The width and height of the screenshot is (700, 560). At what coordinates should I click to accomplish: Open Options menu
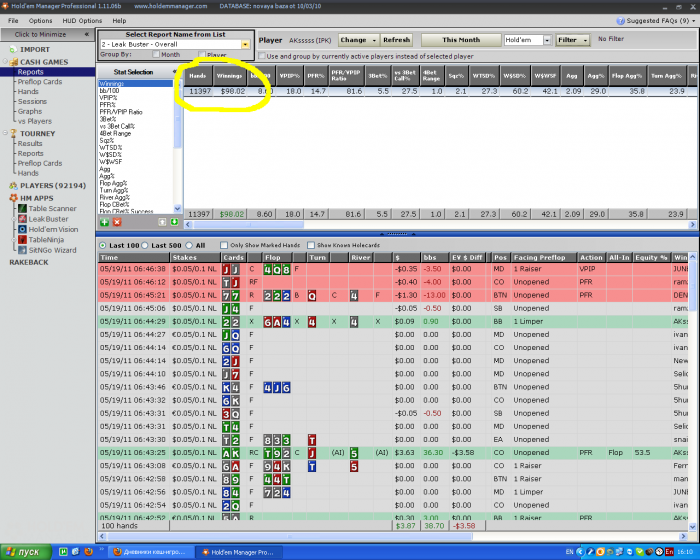40,21
